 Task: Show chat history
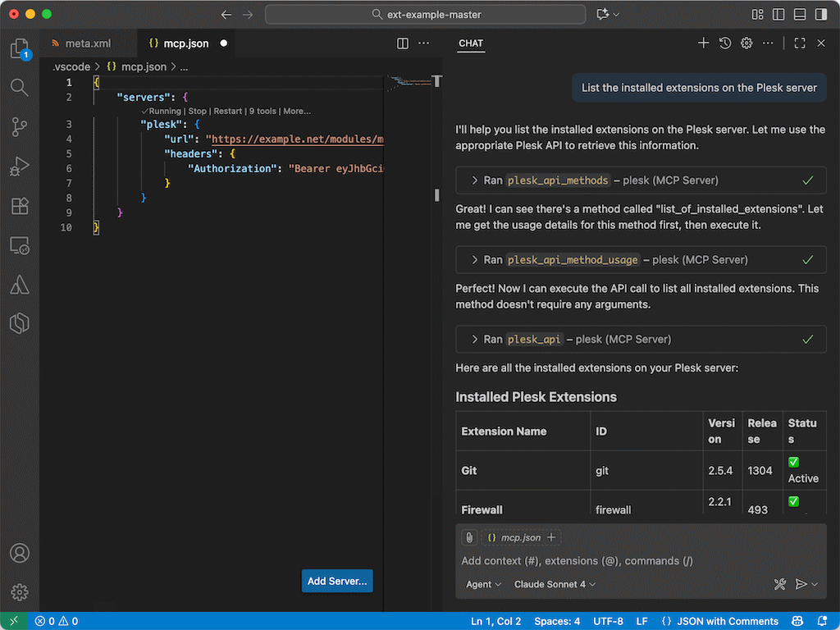pos(725,43)
